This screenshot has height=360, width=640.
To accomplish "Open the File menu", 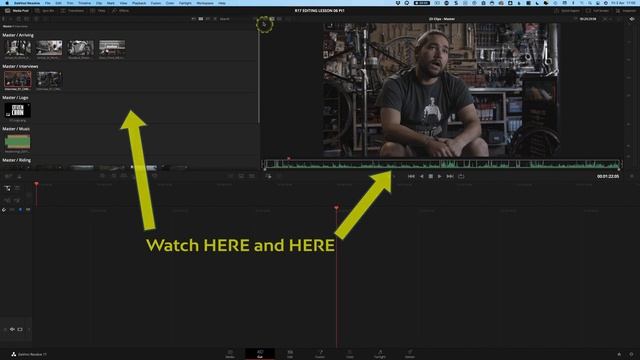I will click(48, 3).
